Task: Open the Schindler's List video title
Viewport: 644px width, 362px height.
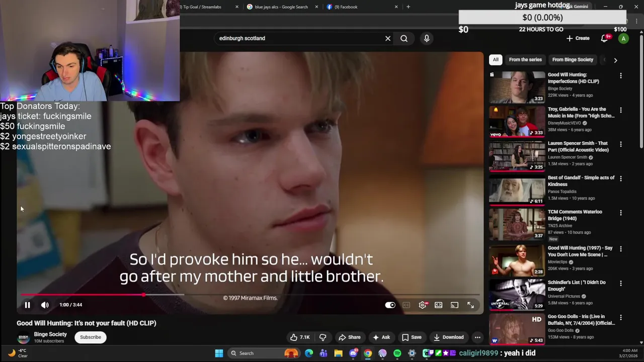Action: (x=577, y=286)
